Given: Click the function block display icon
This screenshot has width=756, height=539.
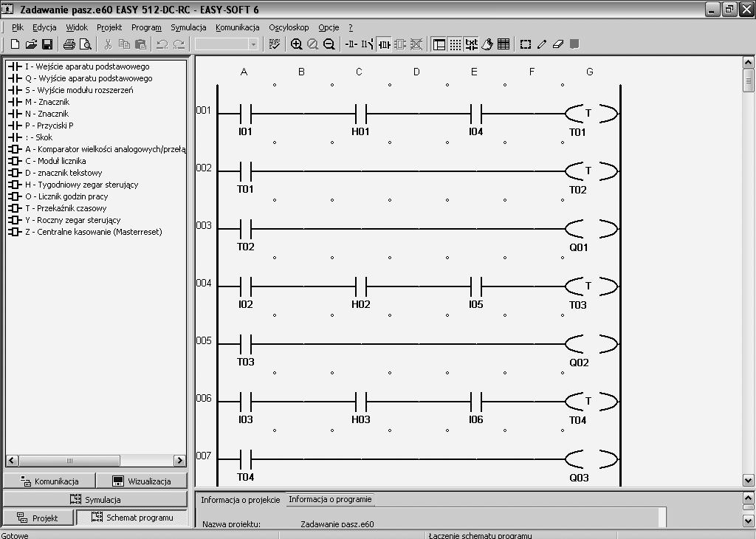Looking at the screenshot, I should pyautogui.click(x=399, y=44).
